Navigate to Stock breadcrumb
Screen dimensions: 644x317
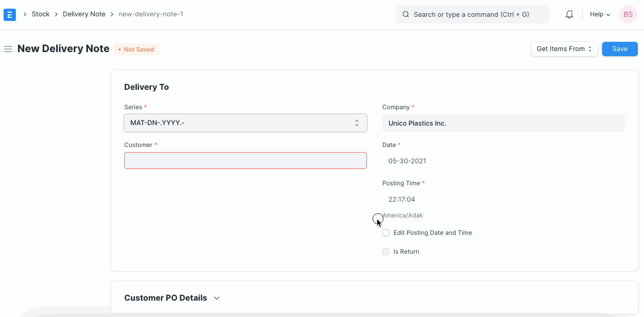(40, 14)
